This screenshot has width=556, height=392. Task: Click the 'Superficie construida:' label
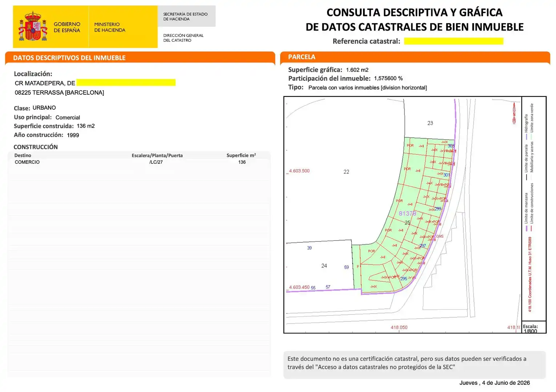point(44,126)
